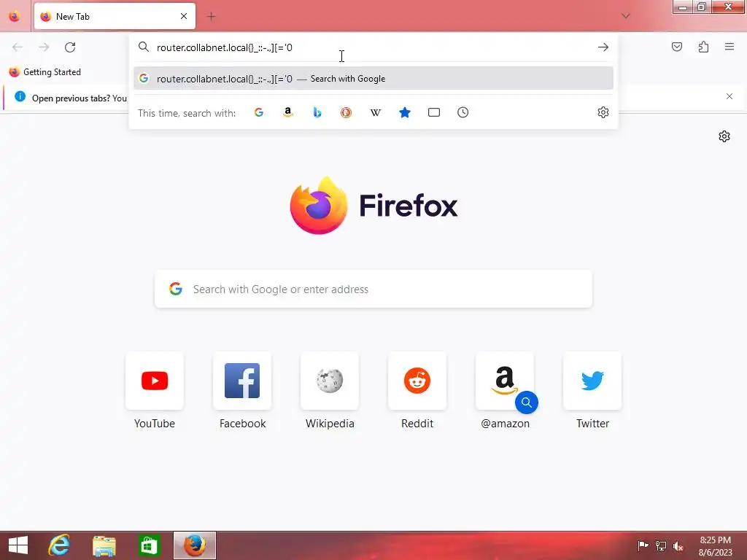Open the Extensions puzzle icon
The width and height of the screenshot is (747, 560).
[703, 47]
